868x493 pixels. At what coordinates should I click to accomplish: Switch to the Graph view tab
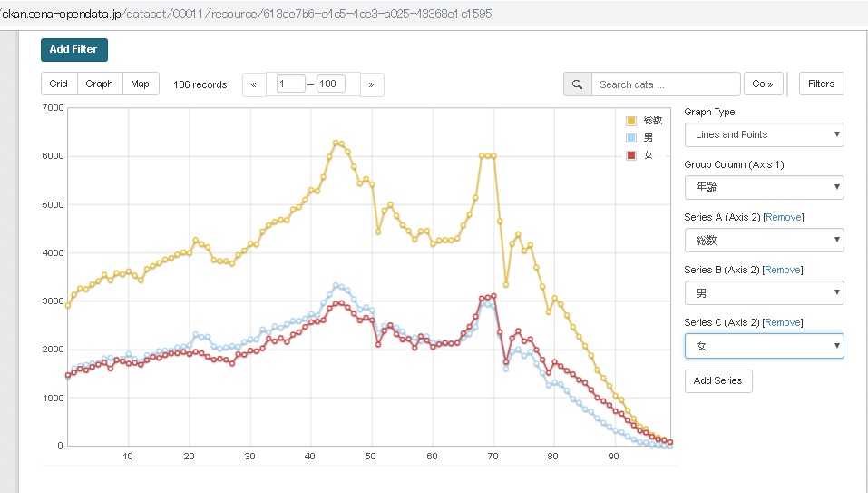[100, 84]
